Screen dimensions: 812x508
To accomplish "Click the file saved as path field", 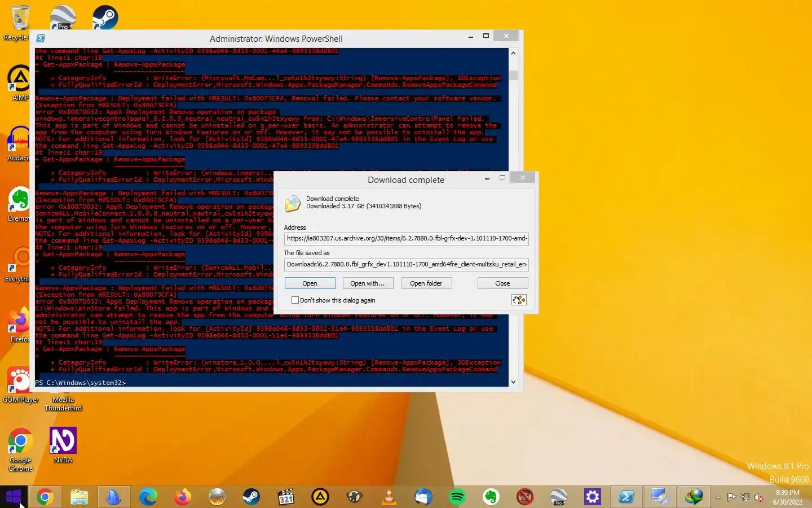I will [406, 264].
